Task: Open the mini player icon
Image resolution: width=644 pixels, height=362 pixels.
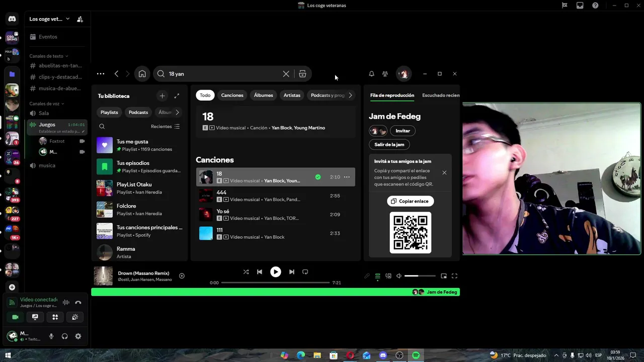Action: [444, 276]
